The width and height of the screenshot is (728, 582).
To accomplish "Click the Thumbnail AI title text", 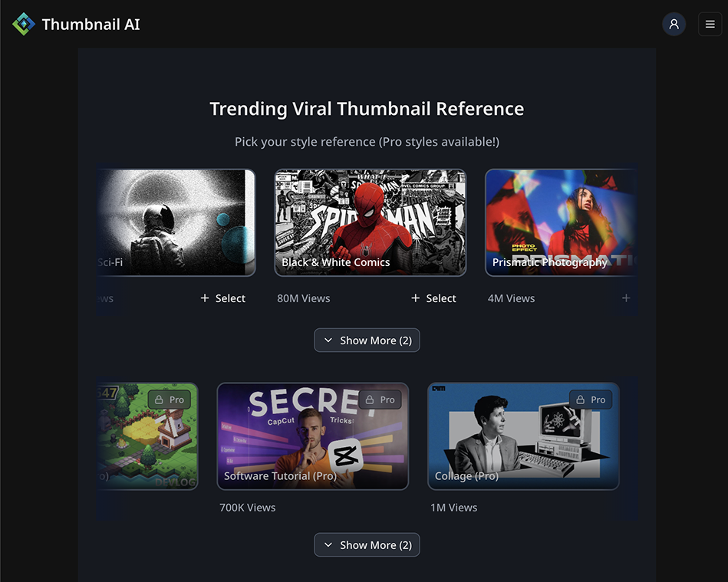I will [91, 24].
